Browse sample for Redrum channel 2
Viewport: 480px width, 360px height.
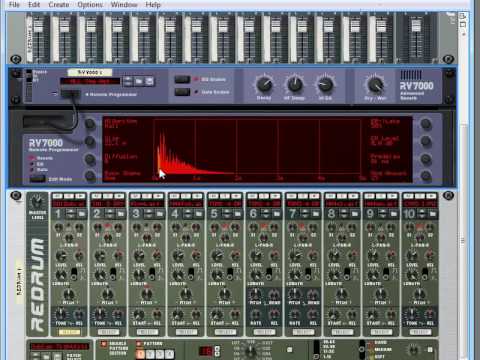click(120, 213)
